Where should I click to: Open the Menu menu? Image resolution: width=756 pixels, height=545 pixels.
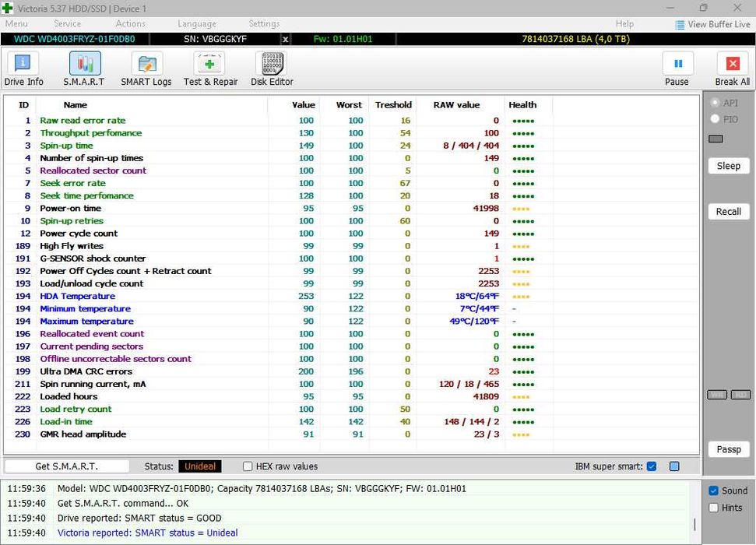pyautogui.click(x=16, y=23)
